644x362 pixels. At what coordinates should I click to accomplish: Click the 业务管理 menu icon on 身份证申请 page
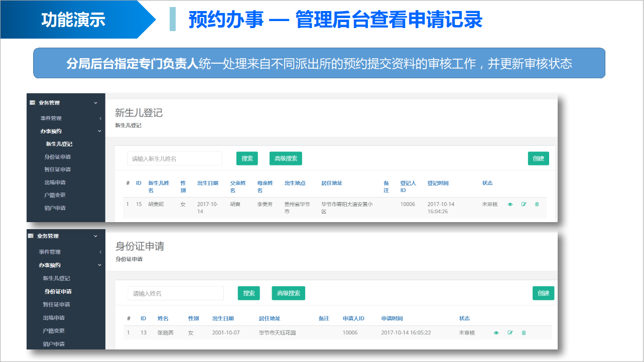pos(31,236)
